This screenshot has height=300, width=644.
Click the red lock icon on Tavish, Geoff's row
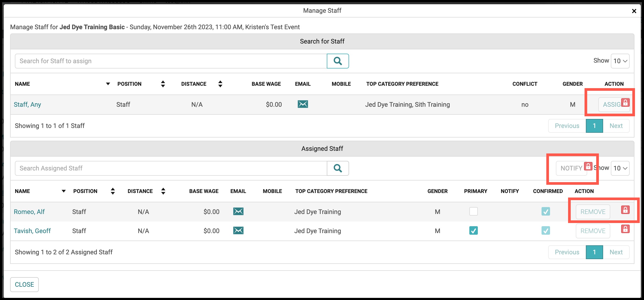(625, 229)
